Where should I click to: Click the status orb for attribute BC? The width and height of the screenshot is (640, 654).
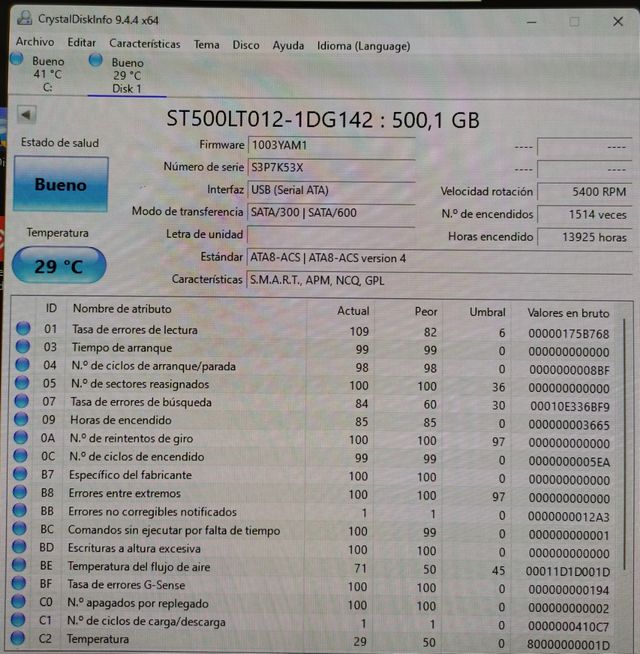[x=19, y=528]
